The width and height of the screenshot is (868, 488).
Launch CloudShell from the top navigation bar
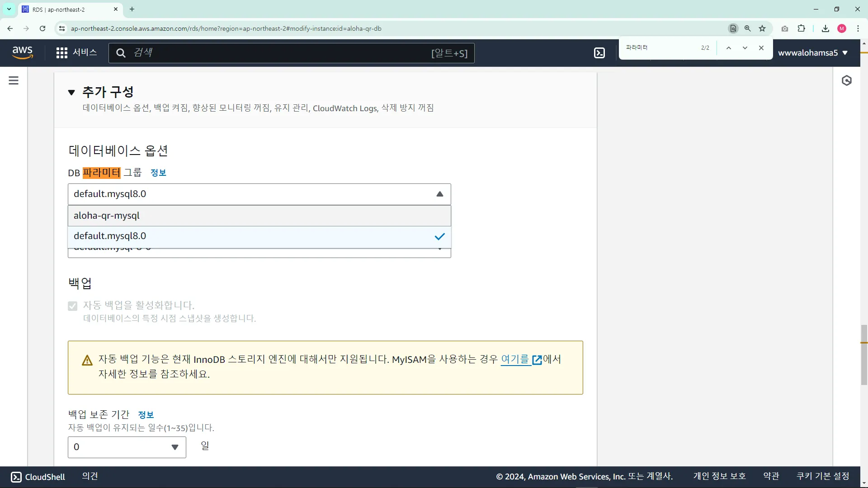pyautogui.click(x=599, y=53)
